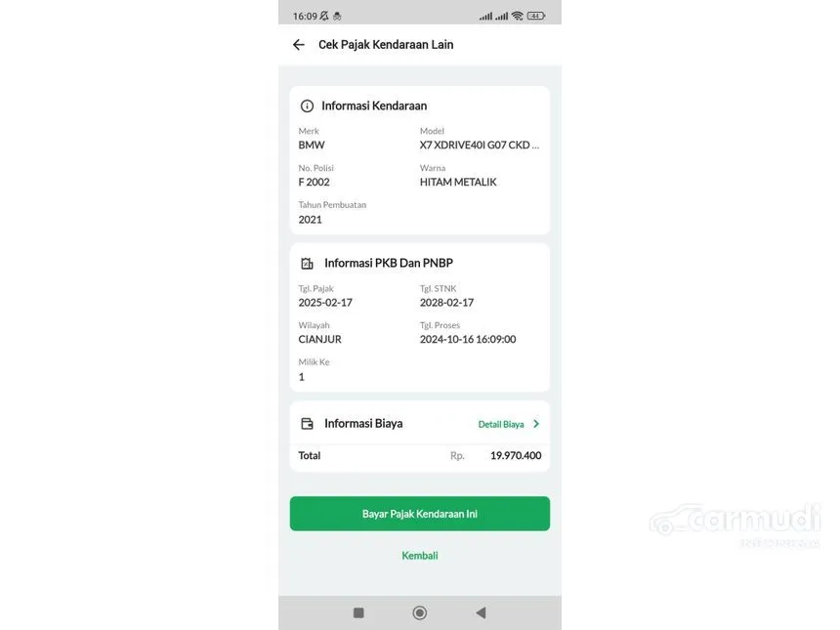The width and height of the screenshot is (840, 630).
Task: Tap the Wi-Fi status icon
Action: [517, 16]
